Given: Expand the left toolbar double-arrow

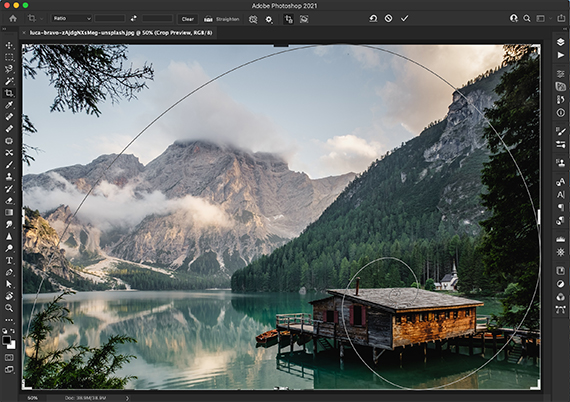Looking at the screenshot, I should [x=4, y=29].
